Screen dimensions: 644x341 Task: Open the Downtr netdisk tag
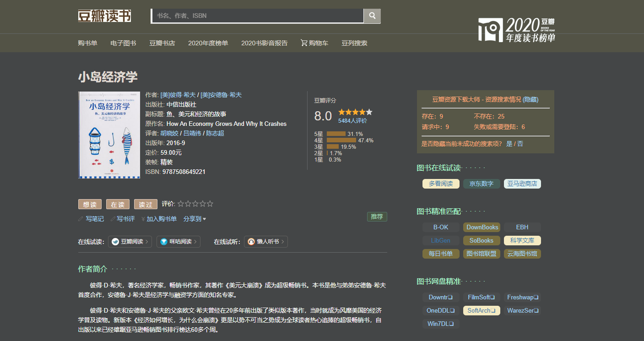pyautogui.click(x=441, y=297)
